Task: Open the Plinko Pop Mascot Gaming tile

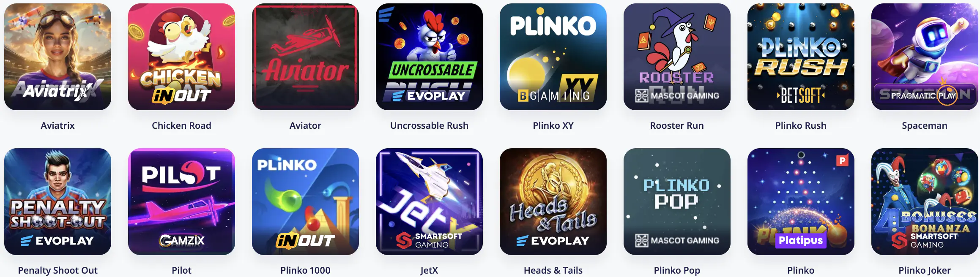Action: point(677,201)
